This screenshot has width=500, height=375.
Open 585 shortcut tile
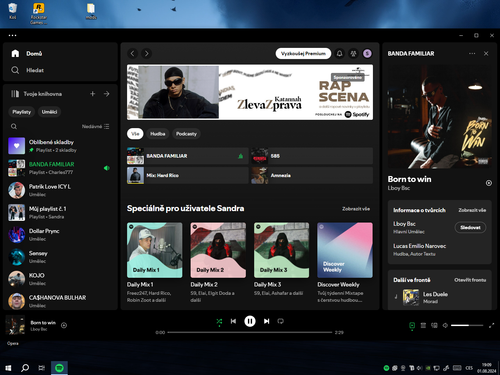pos(312,156)
